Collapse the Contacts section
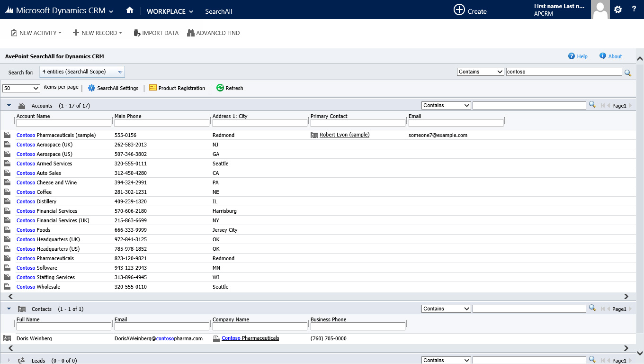The height and width of the screenshot is (364, 644). tap(9, 309)
